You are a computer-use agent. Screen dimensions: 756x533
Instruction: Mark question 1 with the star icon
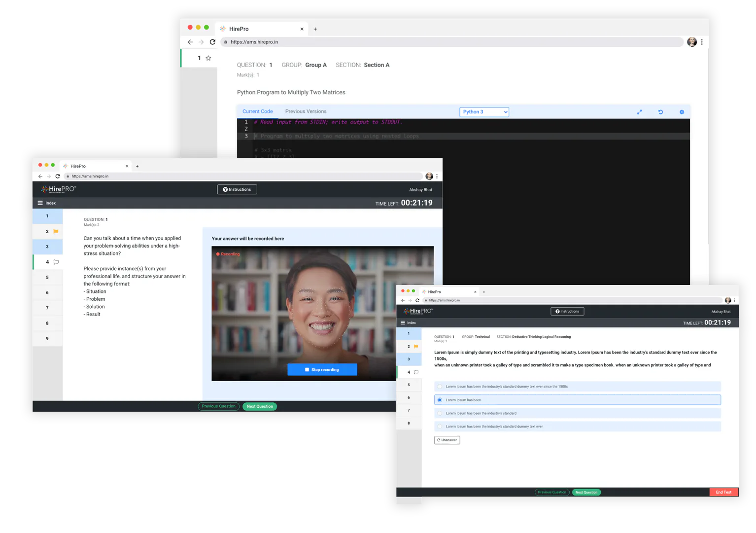[208, 58]
